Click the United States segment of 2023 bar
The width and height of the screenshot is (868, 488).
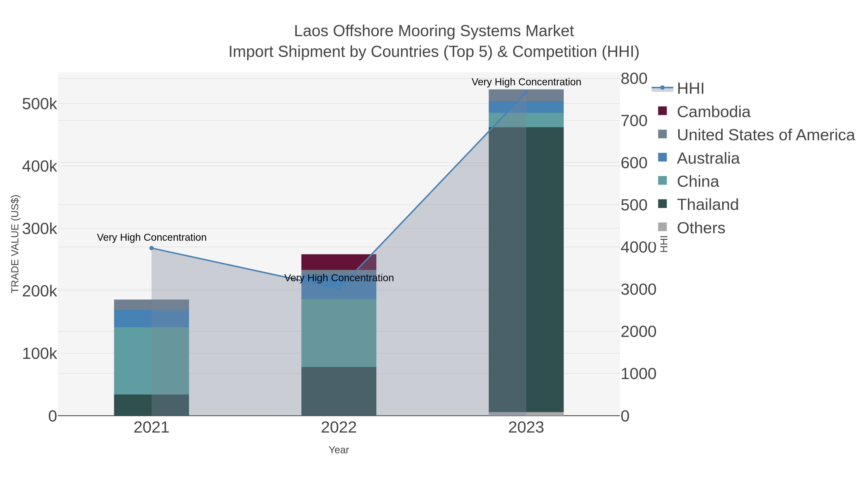click(526, 95)
